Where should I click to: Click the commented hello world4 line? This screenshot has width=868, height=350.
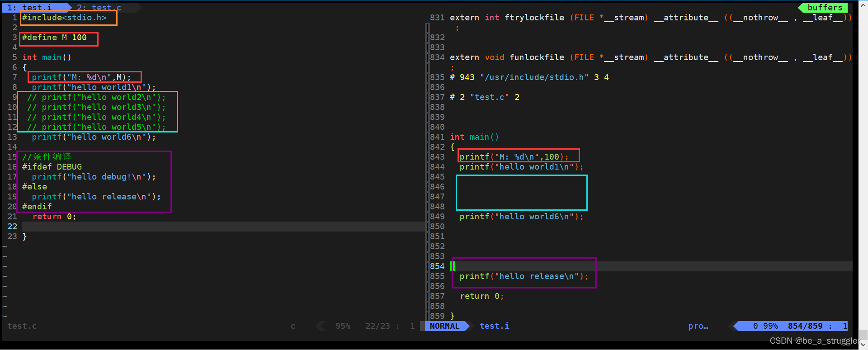click(96, 117)
